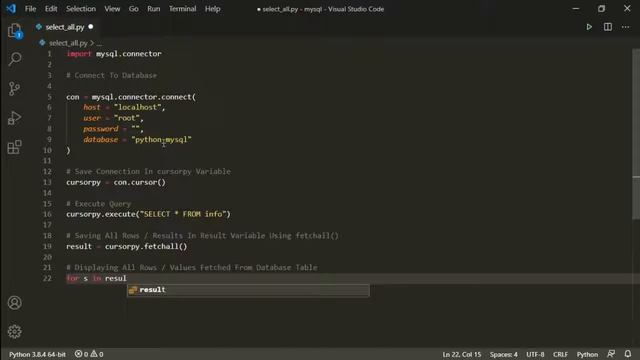Image resolution: width=640 pixels, height=360 pixels.
Task: Click 'con.cursor()' on line 13
Action: coord(140,182)
